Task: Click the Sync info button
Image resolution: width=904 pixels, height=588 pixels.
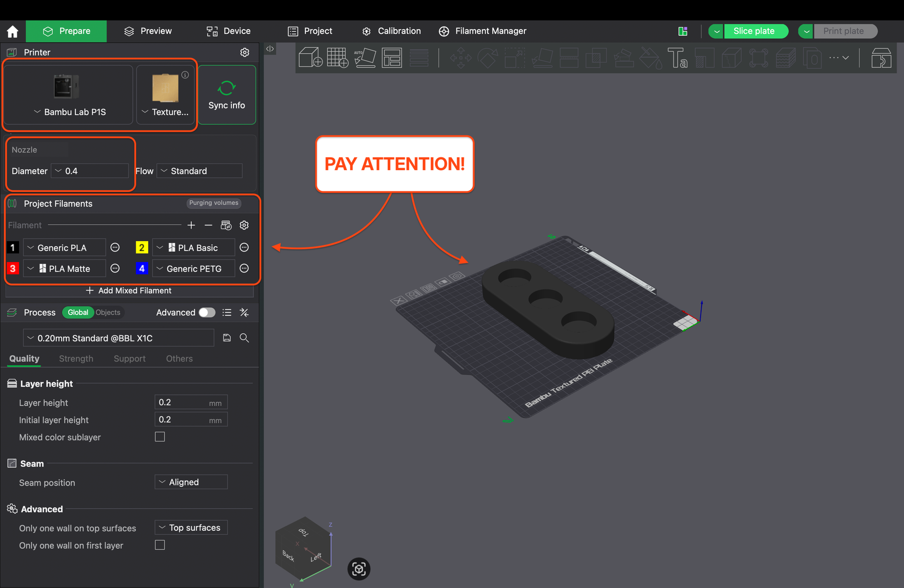Action: click(227, 95)
